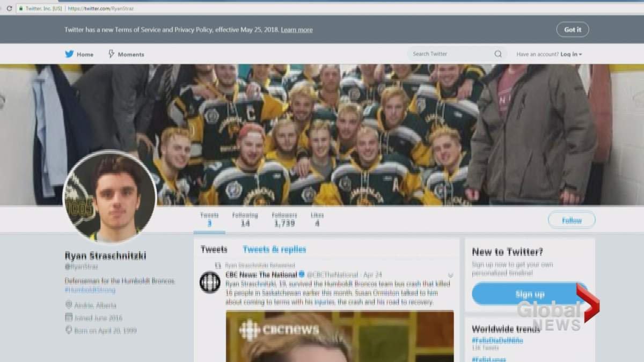This screenshot has height=362, width=644.
Task: Click 'Born on April 20, 1999' text
Action: pos(106,331)
